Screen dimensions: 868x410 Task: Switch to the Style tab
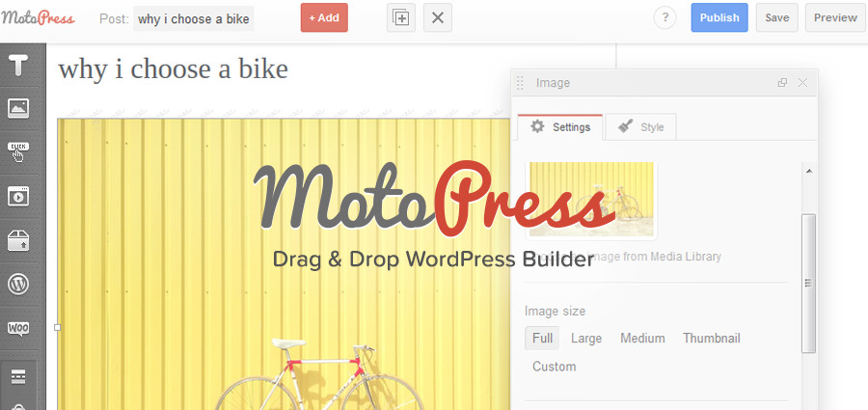tap(640, 127)
